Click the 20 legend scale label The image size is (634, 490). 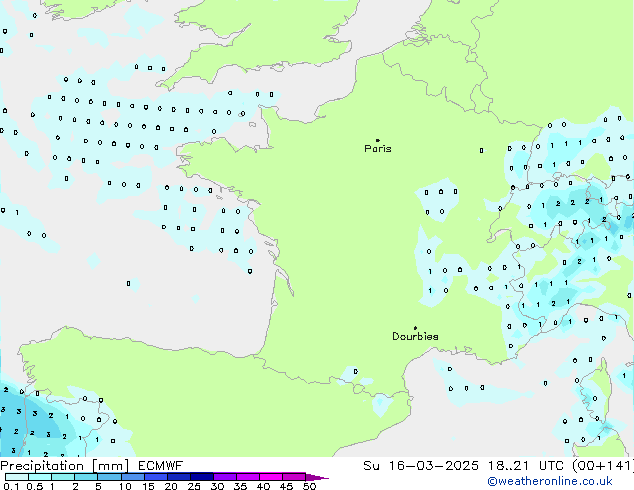pyautogui.click(x=171, y=486)
